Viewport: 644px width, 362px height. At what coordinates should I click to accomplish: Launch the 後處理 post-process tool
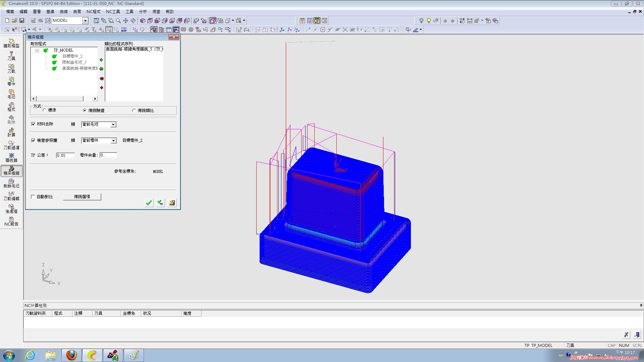point(11,209)
